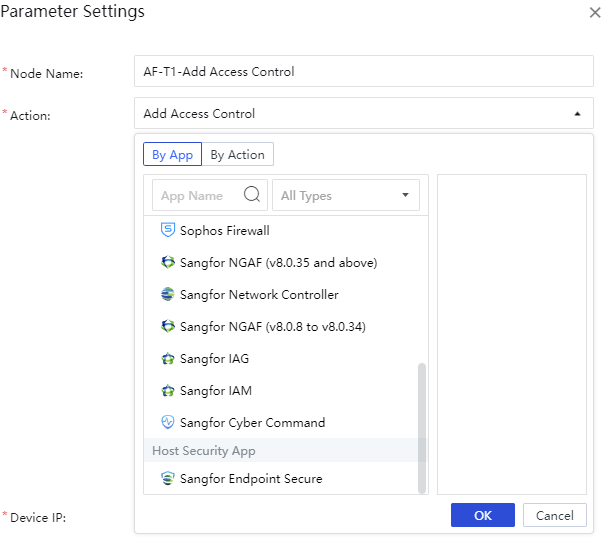The width and height of the screenshot is (612, 553).
Task: Click the Sophos Firewall app icon
Action: pyautogui.click(x=167, y=230)
